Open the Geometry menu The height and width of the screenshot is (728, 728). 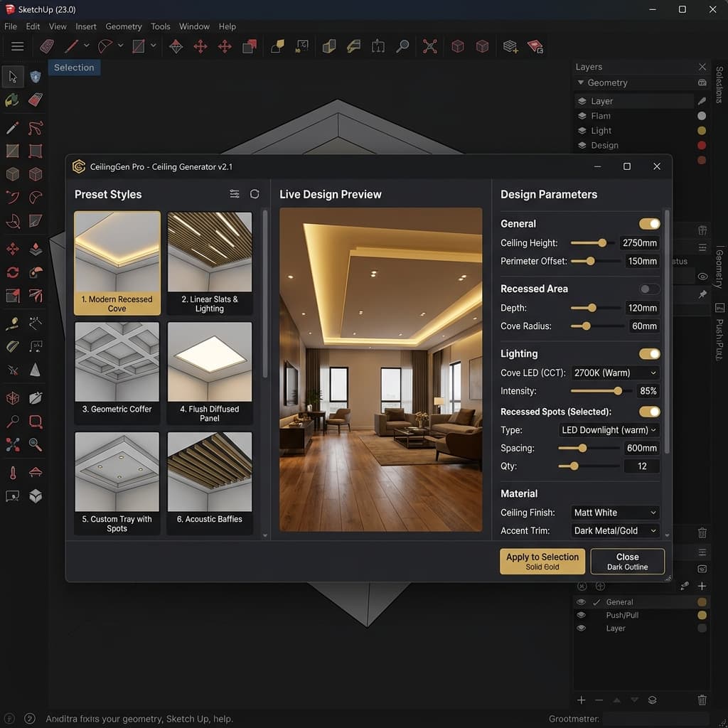pyautogui.click(x=124, y=26)
